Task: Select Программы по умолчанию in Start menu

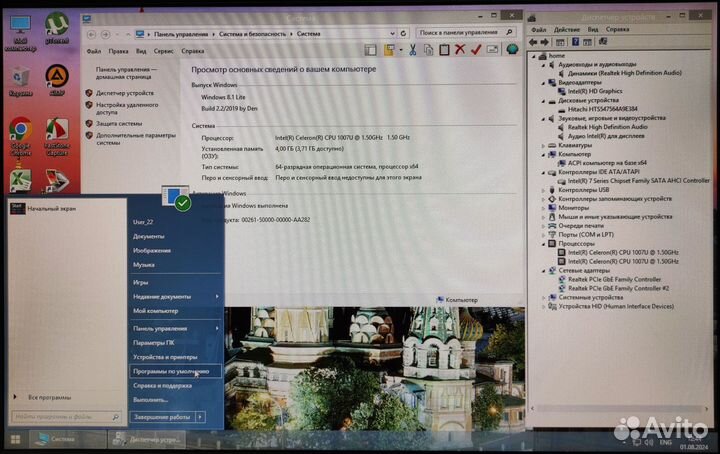Action: point(175,371)
